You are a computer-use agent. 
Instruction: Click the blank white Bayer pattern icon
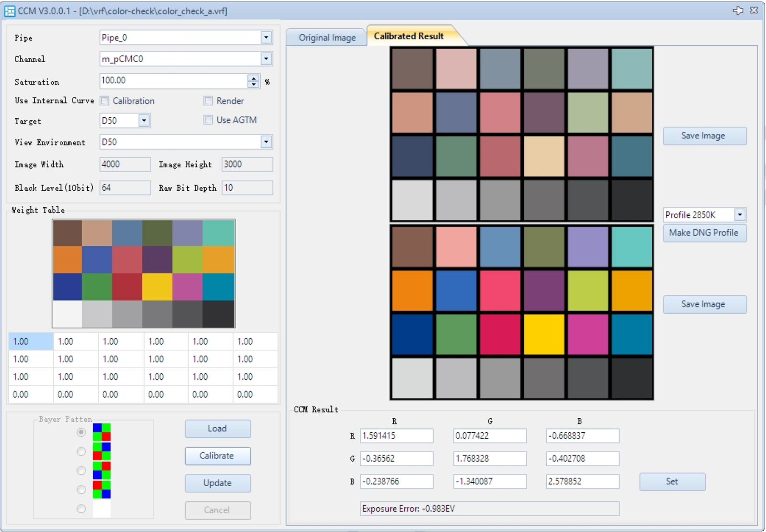coord(102,508)
